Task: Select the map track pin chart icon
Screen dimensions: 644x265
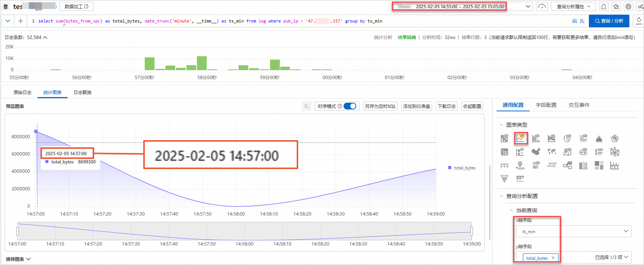Action: (x=520, y=165)
